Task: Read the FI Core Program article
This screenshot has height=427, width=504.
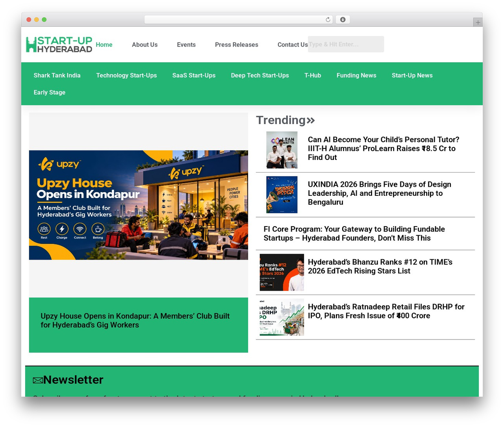Action: click(x=354, y=234)
